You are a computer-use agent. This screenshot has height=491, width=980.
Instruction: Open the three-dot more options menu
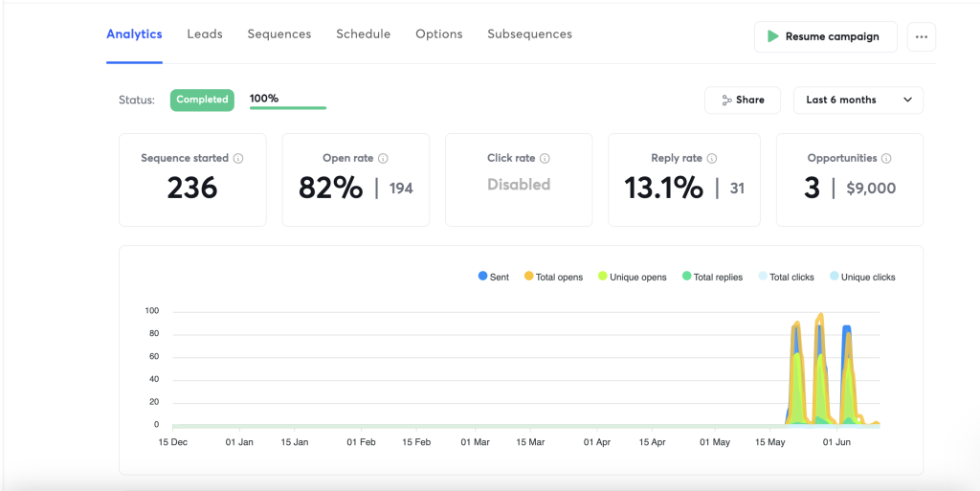[921, 36]
